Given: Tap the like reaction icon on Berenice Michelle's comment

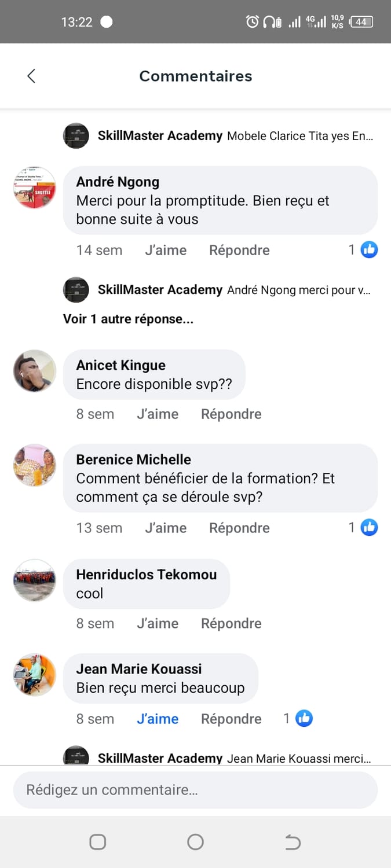Looking at the screenshot, I should (369, 528).
